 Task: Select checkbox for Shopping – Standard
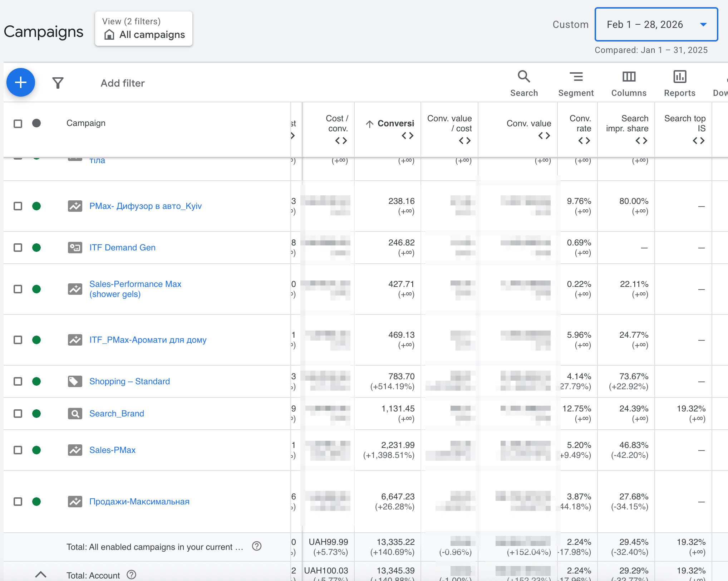pyautogui.click(x=18, y=381)
